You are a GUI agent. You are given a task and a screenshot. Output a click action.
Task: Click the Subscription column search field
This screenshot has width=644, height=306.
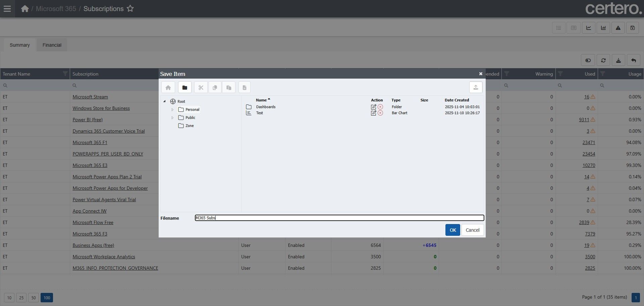[114, 85]
